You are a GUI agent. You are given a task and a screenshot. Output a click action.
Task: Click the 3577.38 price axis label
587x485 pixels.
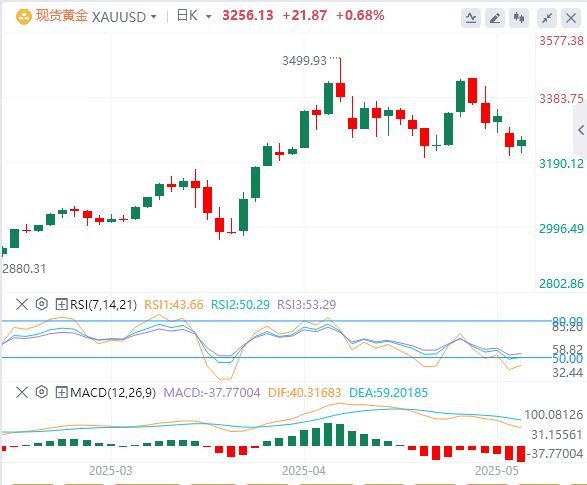tap(561, 41)
